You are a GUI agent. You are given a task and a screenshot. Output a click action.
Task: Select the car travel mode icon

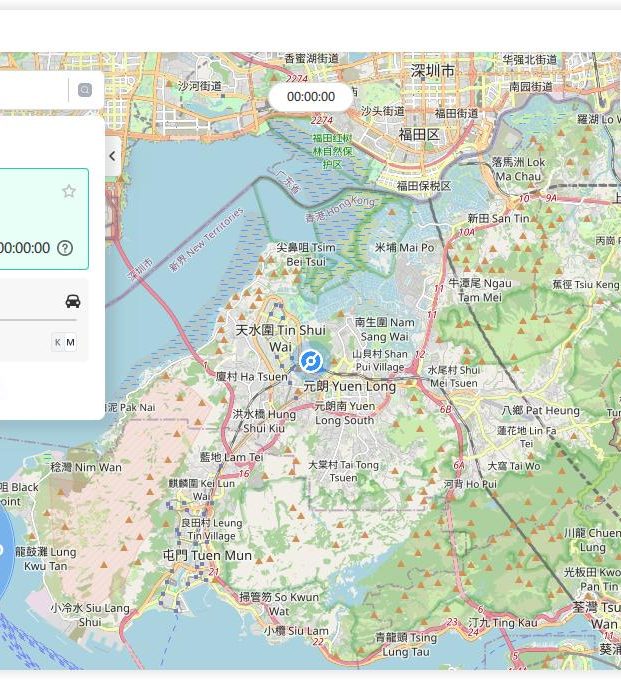[x=72, y=301]
